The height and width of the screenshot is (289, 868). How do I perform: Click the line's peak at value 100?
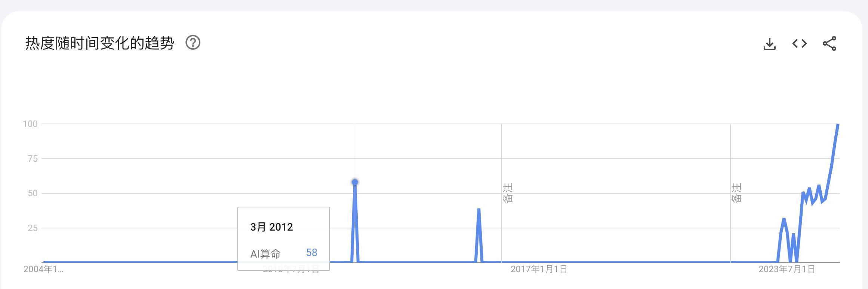838,124
